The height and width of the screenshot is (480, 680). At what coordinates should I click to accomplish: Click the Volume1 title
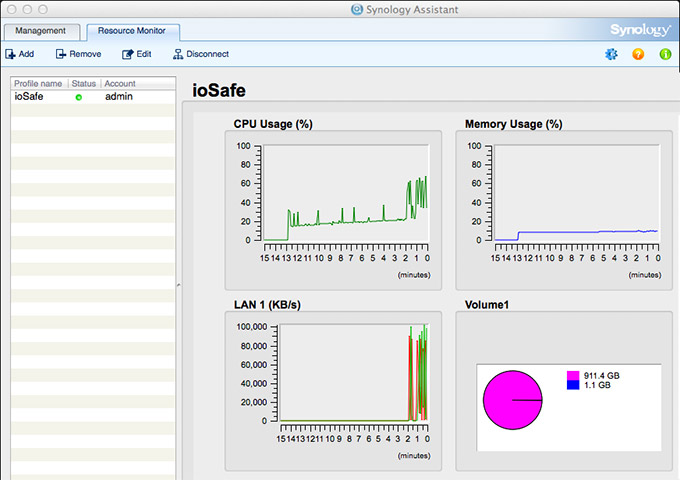tap(487, 305)
